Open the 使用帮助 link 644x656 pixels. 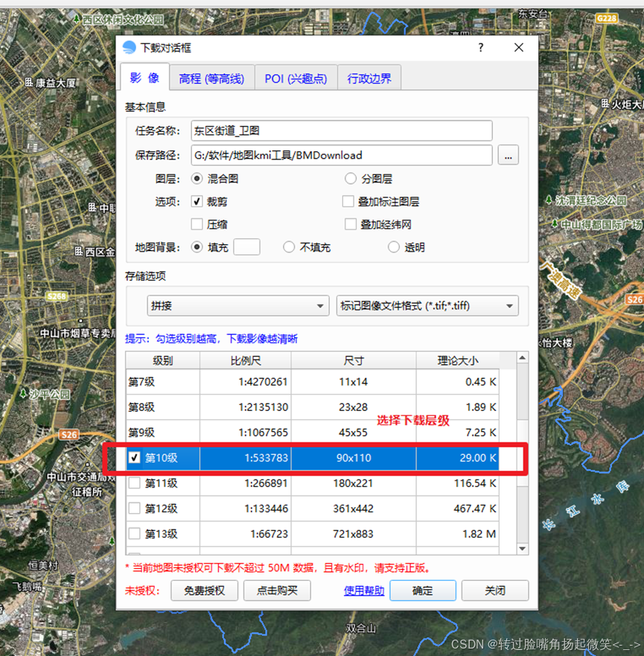coord(364,590)
